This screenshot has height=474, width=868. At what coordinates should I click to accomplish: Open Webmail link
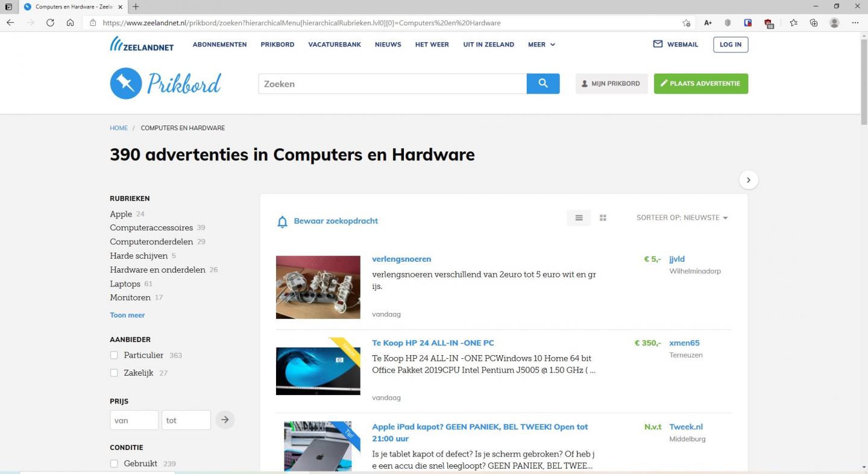coord(676,45)
